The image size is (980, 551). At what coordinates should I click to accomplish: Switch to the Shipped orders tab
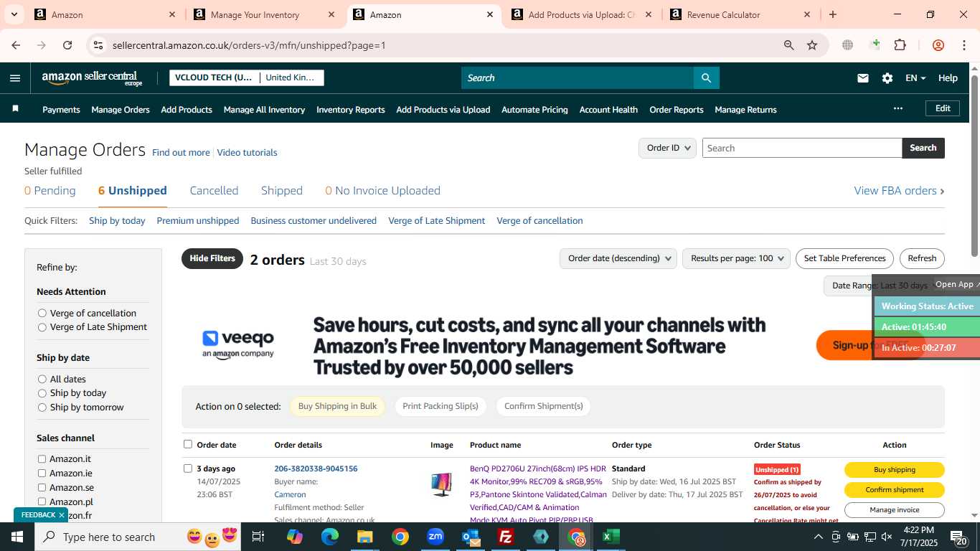pos(282,191)
